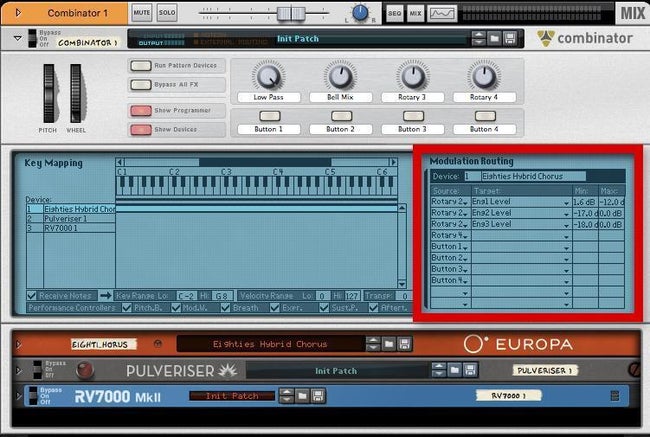This screenshot has height=437, width=650.
Task: Browse patches with Combinator folder icon
Action: tap(494, 39)
